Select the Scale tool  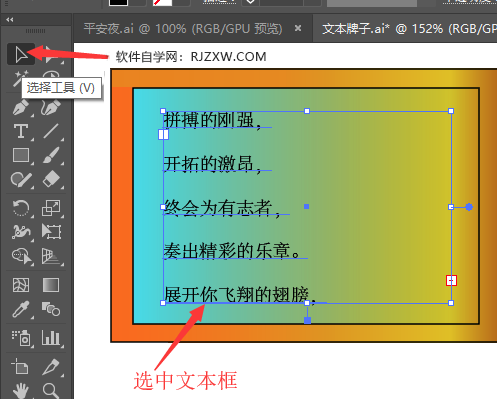[x=51, y=208]
